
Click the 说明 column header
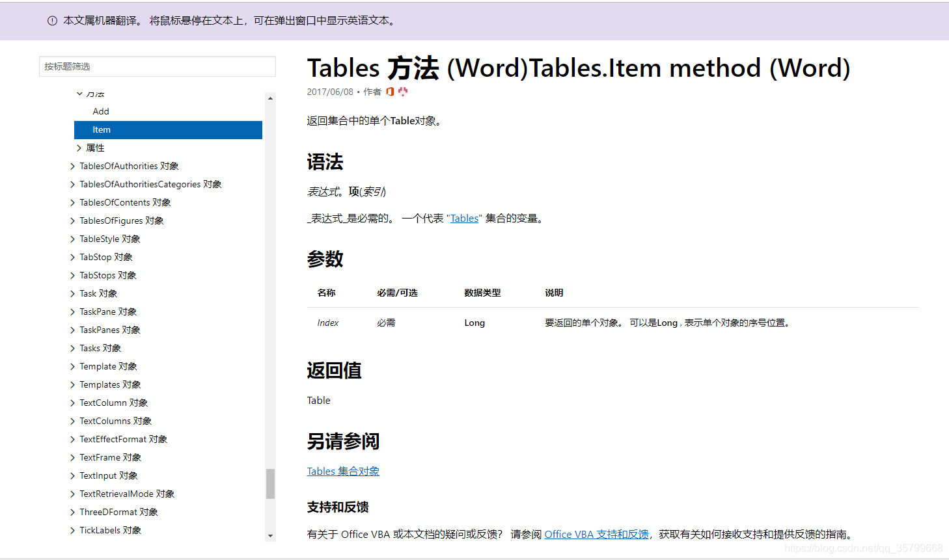(x=554, y=293)
